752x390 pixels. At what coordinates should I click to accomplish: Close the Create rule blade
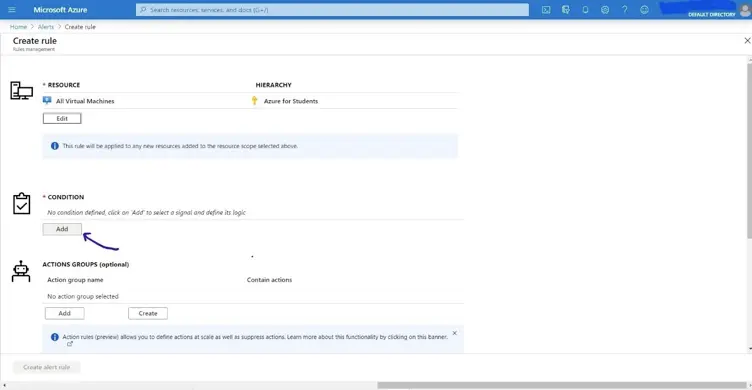[747, 41]
